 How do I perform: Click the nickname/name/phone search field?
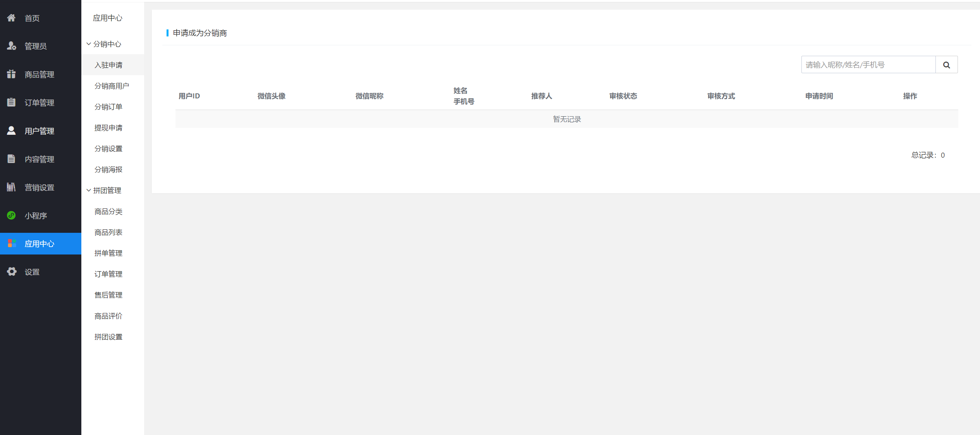click(868, 65)
